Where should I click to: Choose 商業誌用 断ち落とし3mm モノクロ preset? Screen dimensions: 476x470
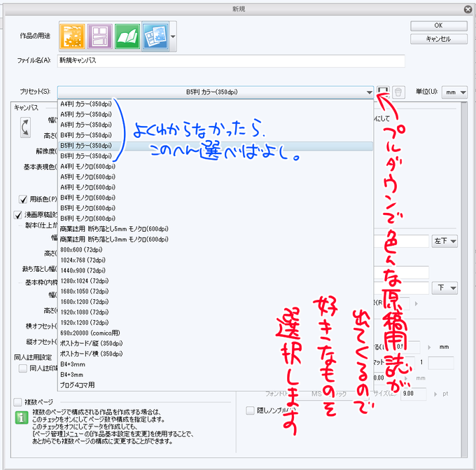coord(216,240)
